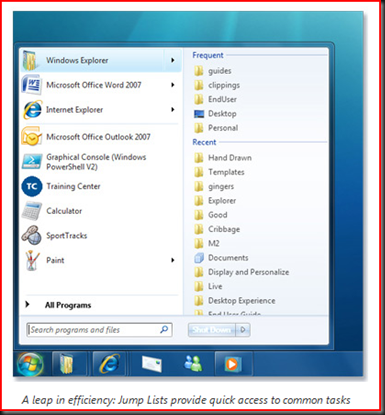
Task: Click the Calculator icon
Action: click(x=32, y=211)
